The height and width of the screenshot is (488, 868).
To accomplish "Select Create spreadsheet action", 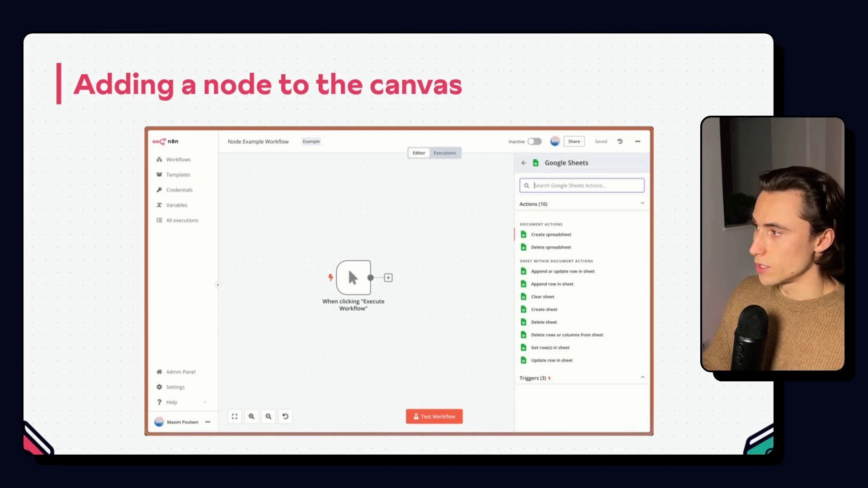I will pos(551,235).
